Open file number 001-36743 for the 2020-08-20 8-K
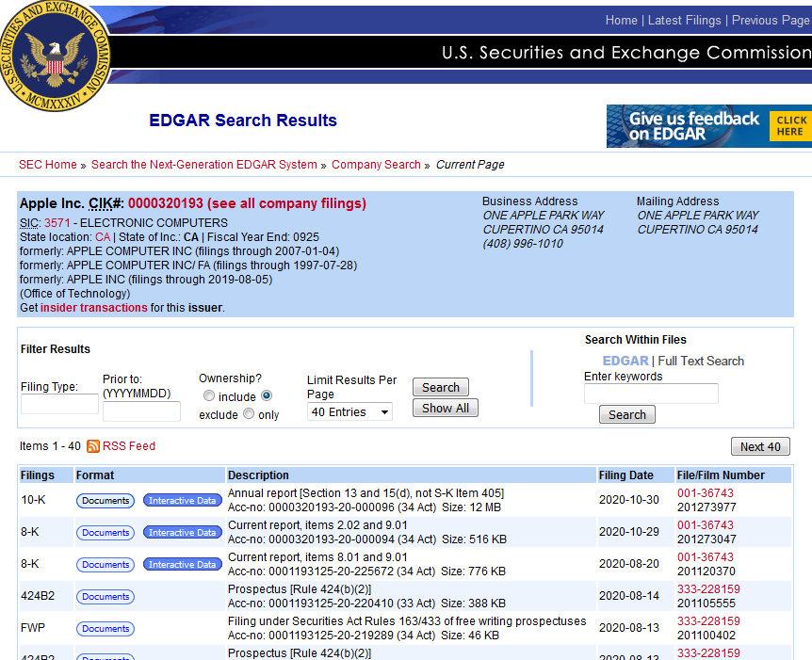The image size is (812, 660). [706, 557]
